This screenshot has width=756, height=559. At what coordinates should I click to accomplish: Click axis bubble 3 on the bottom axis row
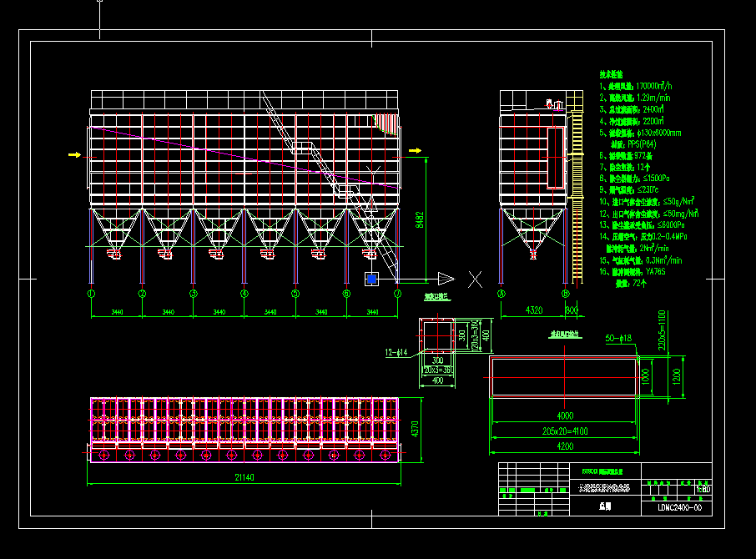pos(193,292)
